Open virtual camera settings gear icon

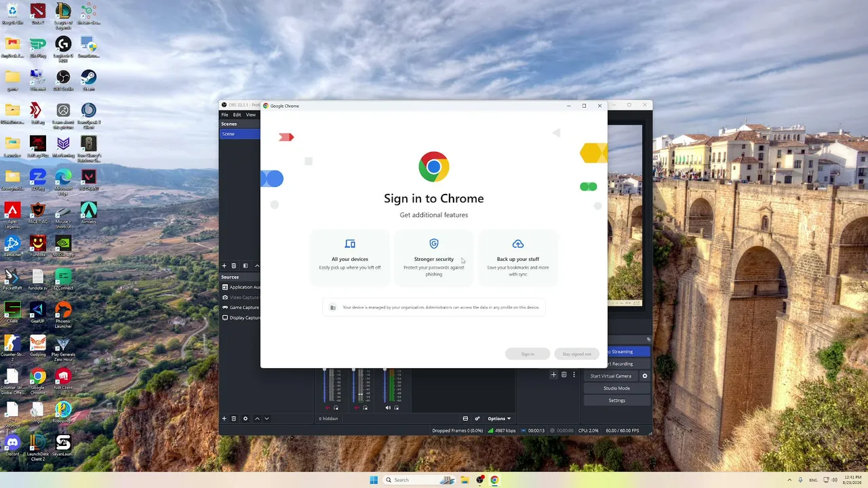645,376
